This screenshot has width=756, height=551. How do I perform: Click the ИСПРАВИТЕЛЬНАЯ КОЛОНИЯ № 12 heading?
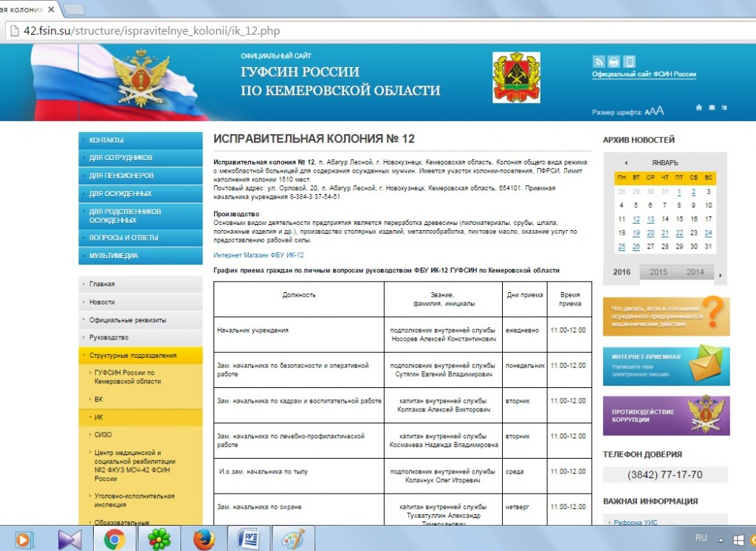[314, 139]
